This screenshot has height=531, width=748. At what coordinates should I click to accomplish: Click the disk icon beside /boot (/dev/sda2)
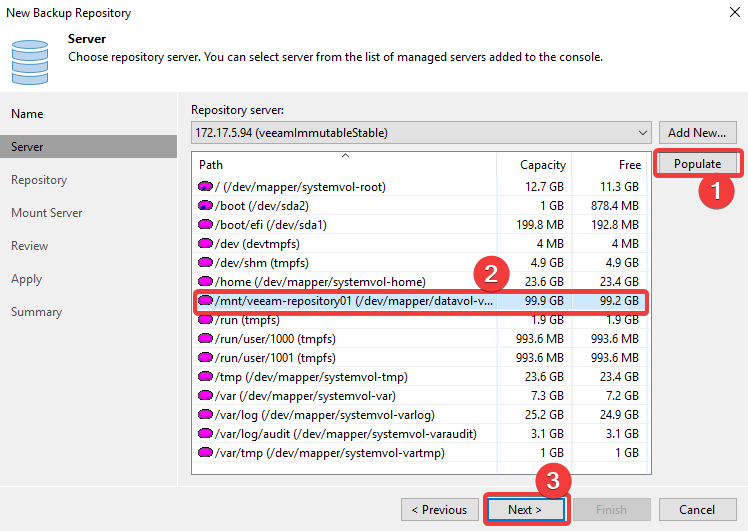205,206
